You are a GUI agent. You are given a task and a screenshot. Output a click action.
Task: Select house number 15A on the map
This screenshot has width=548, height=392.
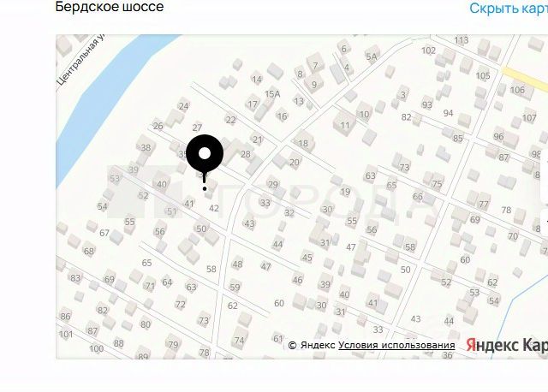272,94
